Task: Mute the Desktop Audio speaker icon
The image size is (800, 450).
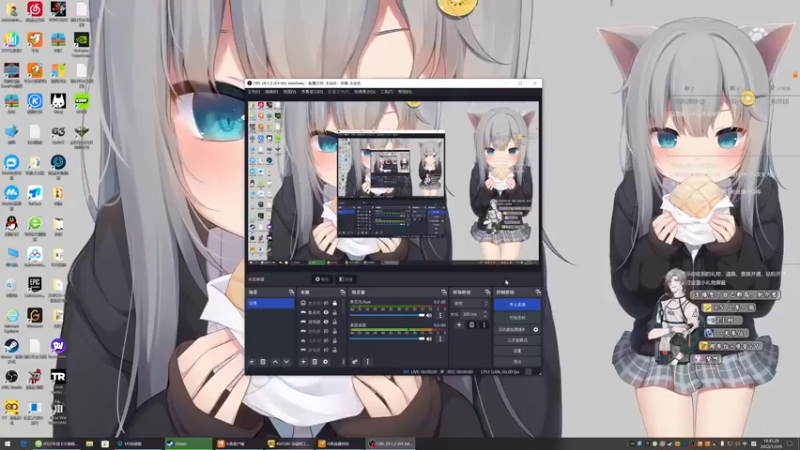Action: click(x=429, y=338)
